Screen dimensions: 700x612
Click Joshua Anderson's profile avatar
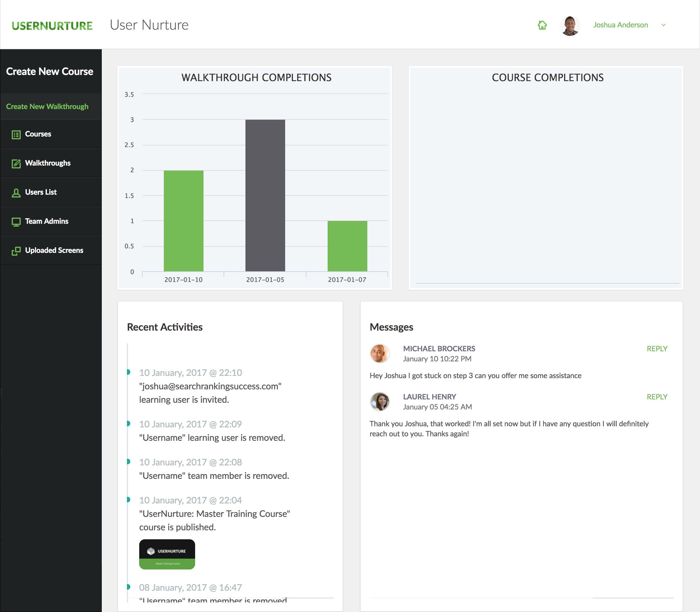570,25
